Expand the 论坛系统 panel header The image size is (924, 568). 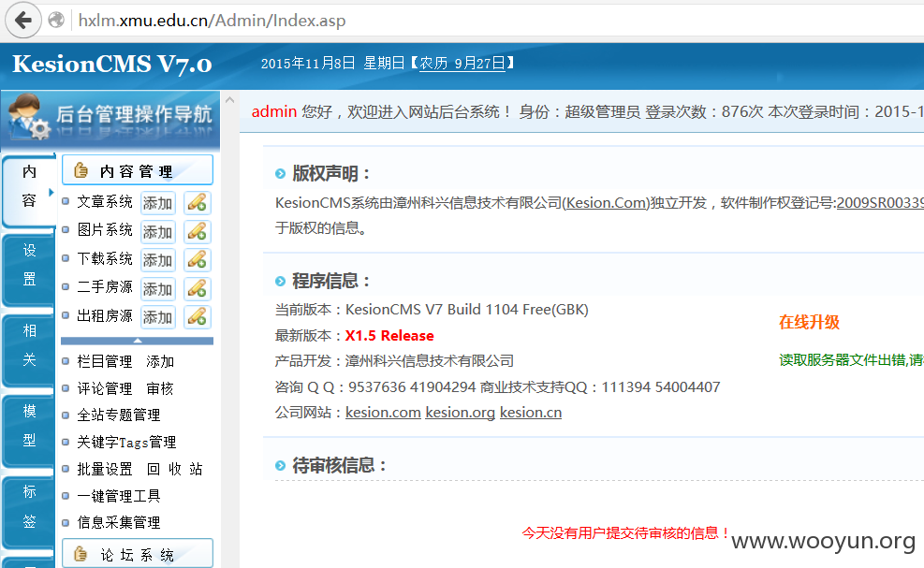point(138,554)
